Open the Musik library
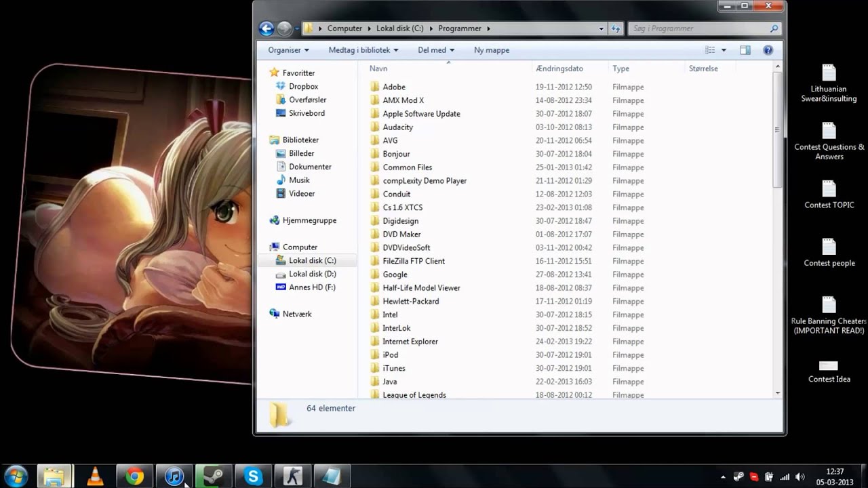 click(x=293, y=180)
